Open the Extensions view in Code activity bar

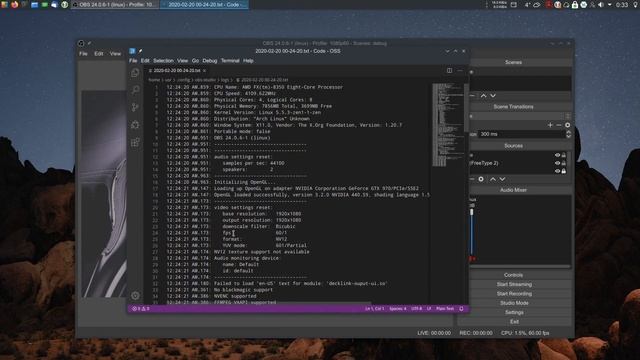135,142
